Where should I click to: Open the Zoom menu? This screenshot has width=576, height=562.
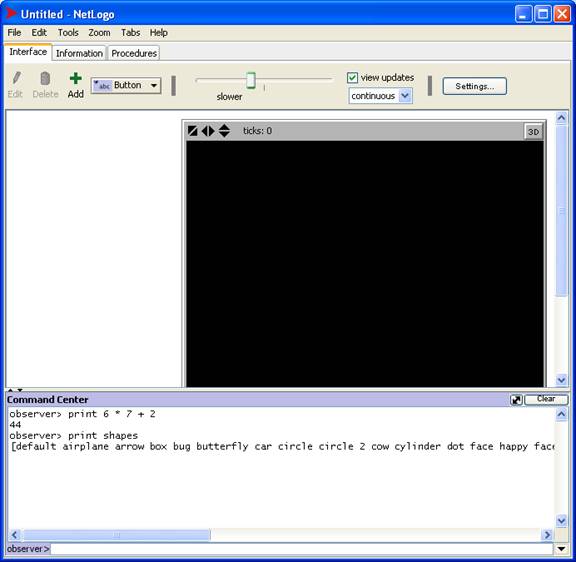pos(99,33)
